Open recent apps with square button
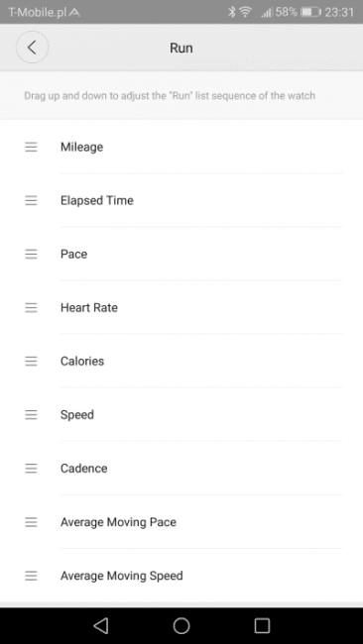Viewport: 363px width, 644px height. [262, 625]
